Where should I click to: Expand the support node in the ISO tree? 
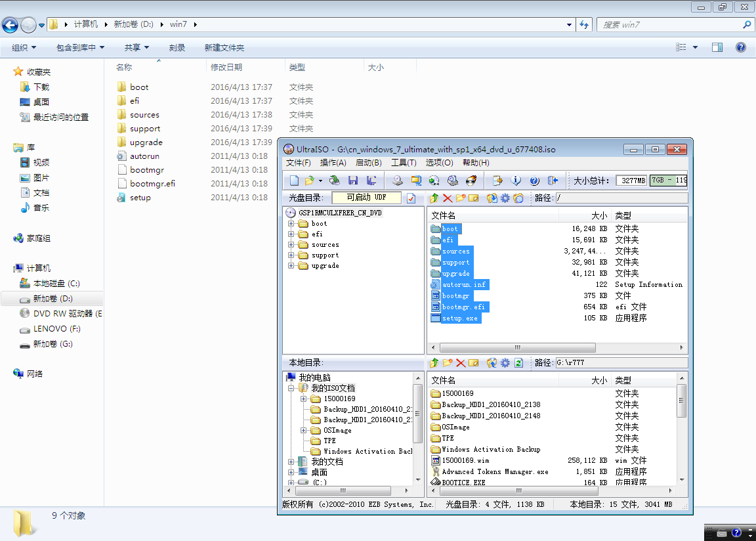pos(291,255)
